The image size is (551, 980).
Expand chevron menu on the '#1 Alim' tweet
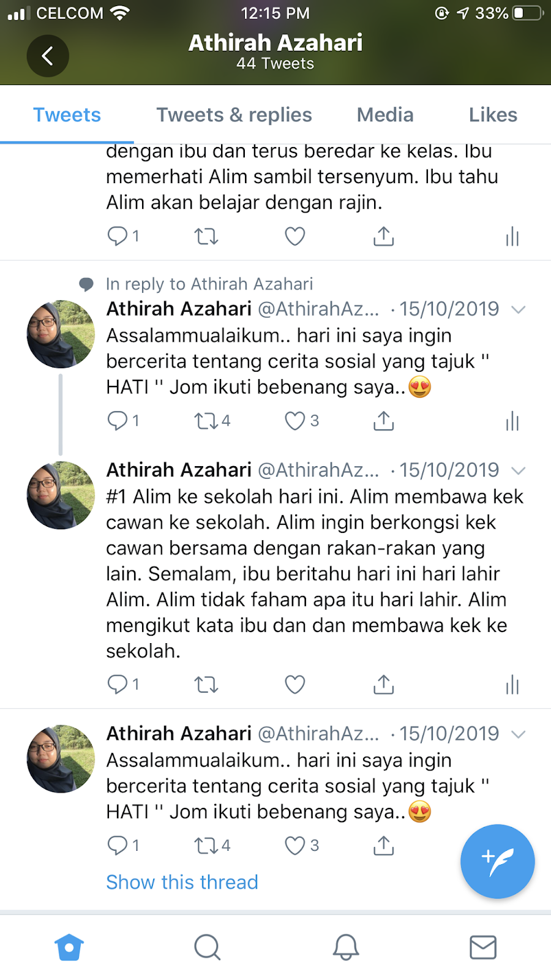(519, 471)
